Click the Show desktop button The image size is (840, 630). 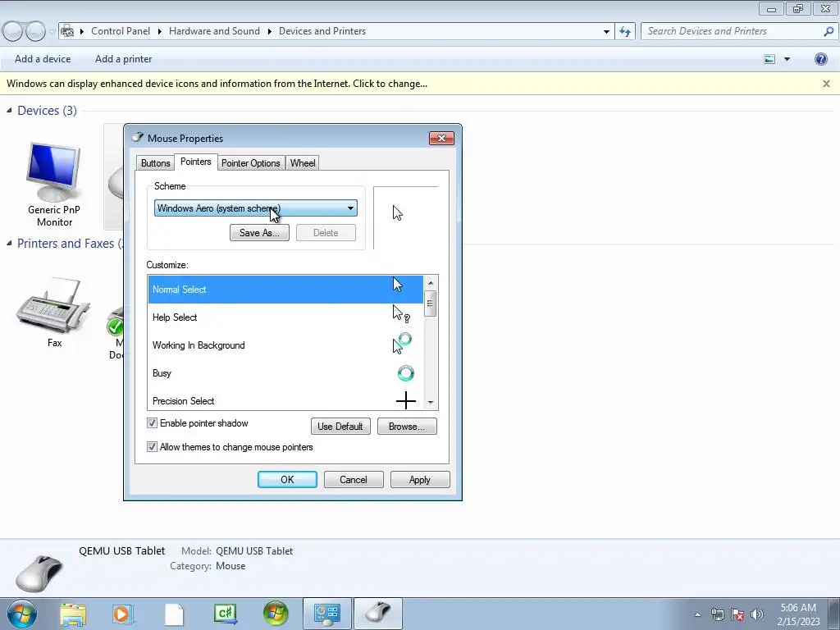tap(834, 614)
